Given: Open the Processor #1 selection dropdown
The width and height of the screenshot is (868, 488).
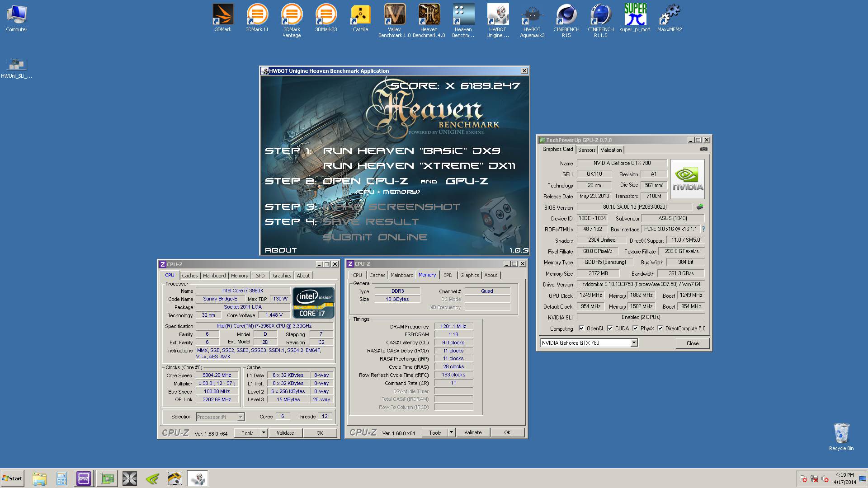Looking at the screenshot, I should pos(241,417).
